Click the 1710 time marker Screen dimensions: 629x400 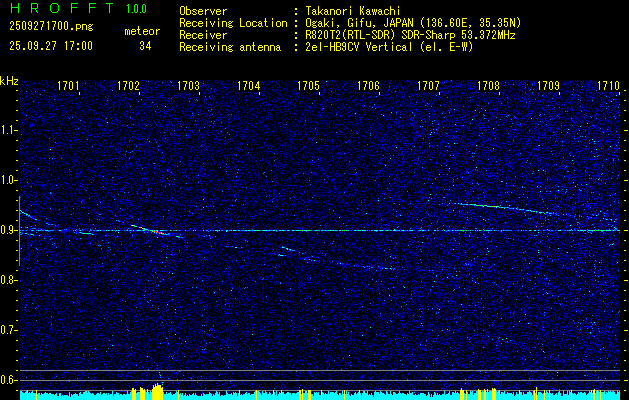(x=609, y=85)
